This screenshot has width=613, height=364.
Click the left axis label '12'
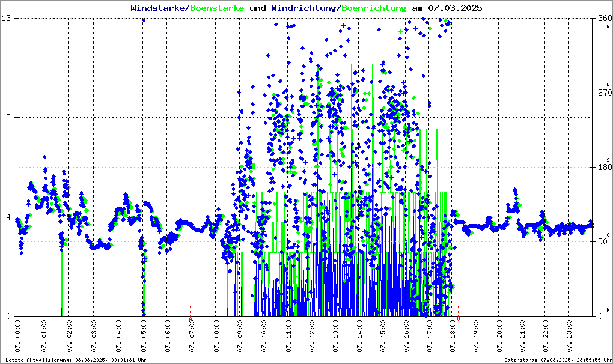7,19
